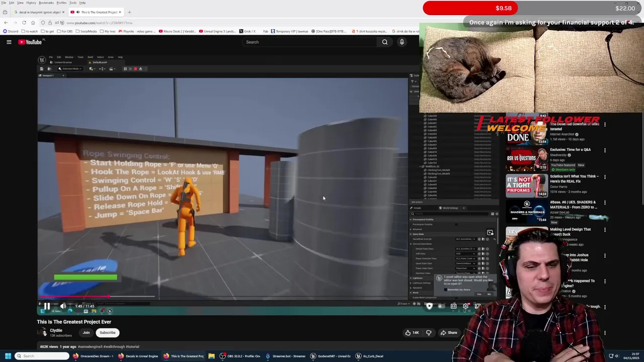Share the video
This screenshot has height=362, width=644.
point(449,332)
